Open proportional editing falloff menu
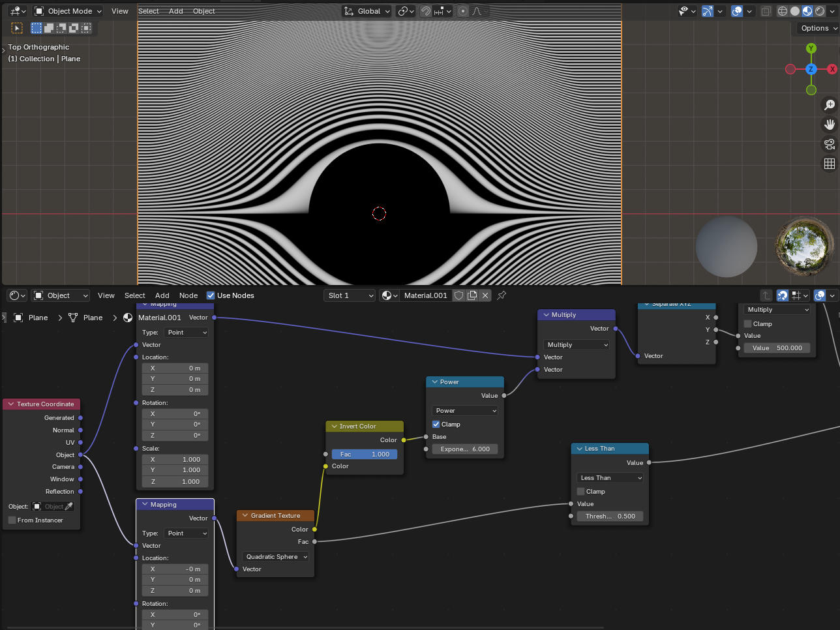This screenshot has width=840, height=630. [x=477, y=11]
